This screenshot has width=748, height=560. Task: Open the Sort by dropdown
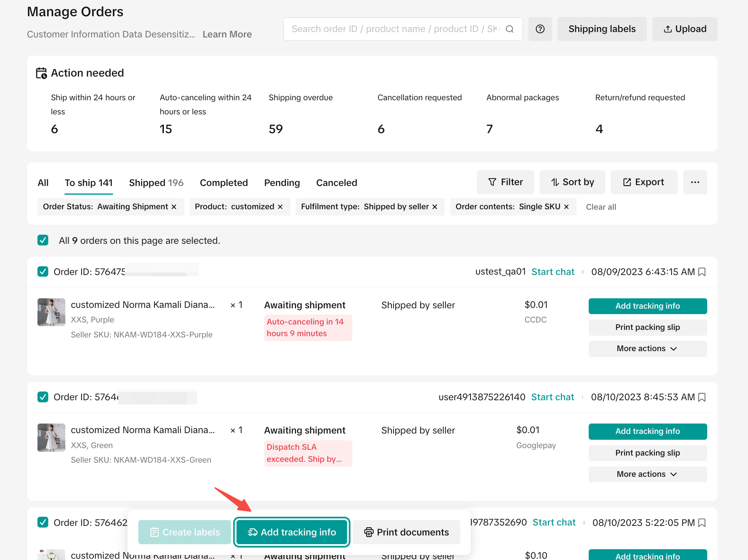572,182
